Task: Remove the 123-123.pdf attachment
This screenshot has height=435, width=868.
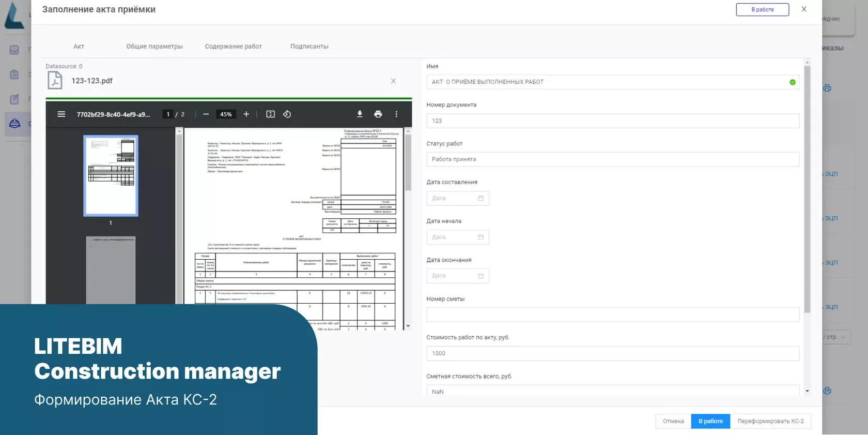Action: 393,81
